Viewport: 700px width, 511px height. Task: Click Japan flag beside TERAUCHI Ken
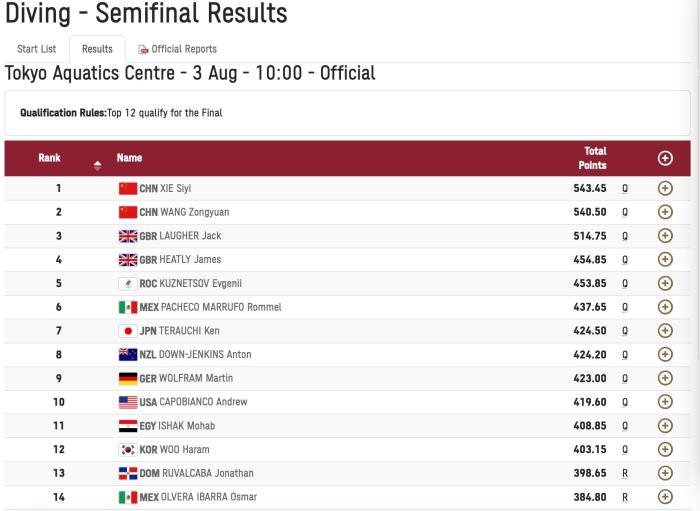pos(128,331)
